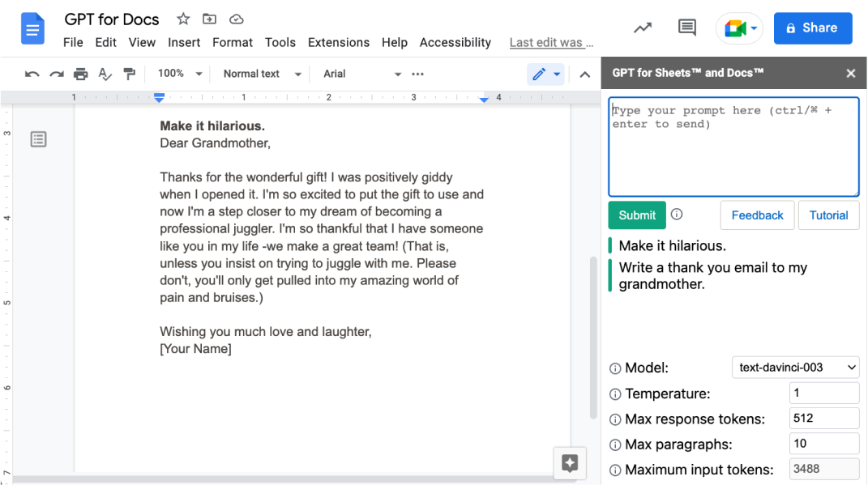Screen dimensions: 868x485
Task: Star the GPT for Docs document
Action: click(183, 19)
